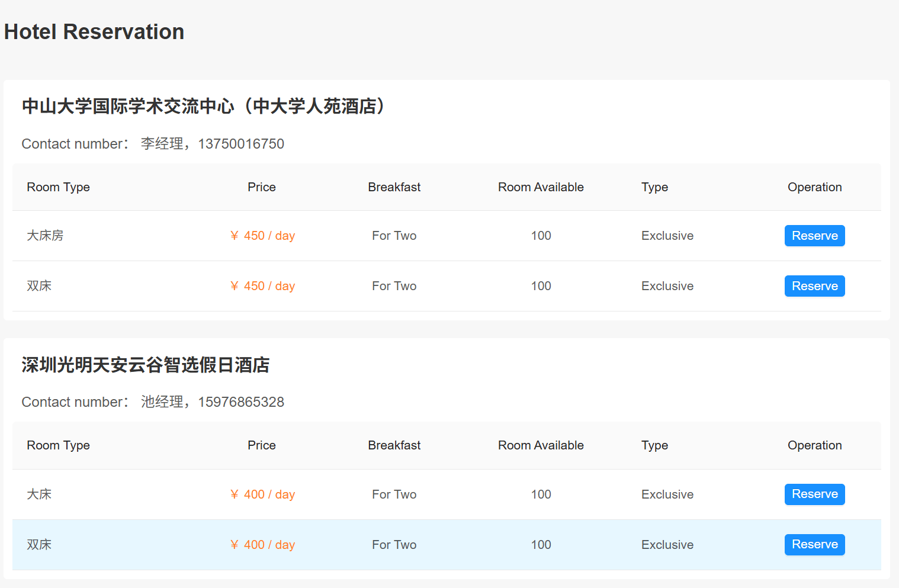
Task: Reserve the 双床 room at 深圳光明天安云谷智选假日酒店
Action: [814, 544]
